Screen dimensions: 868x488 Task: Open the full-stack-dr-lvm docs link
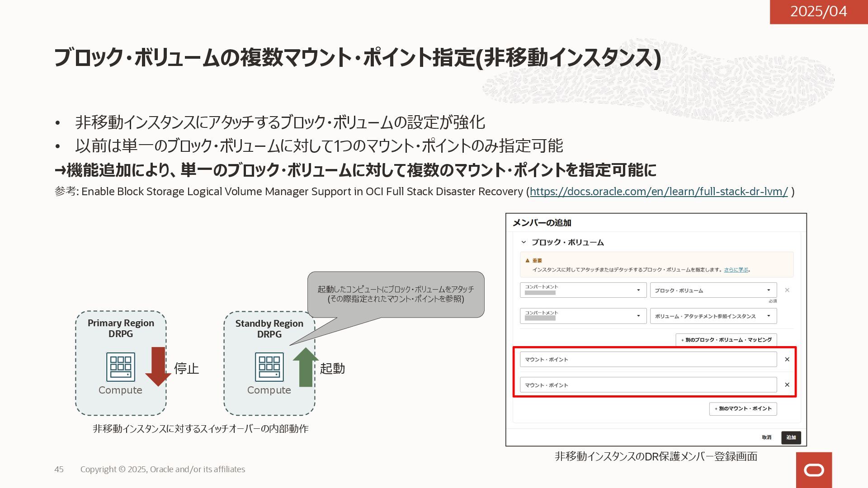coord(659,192)
